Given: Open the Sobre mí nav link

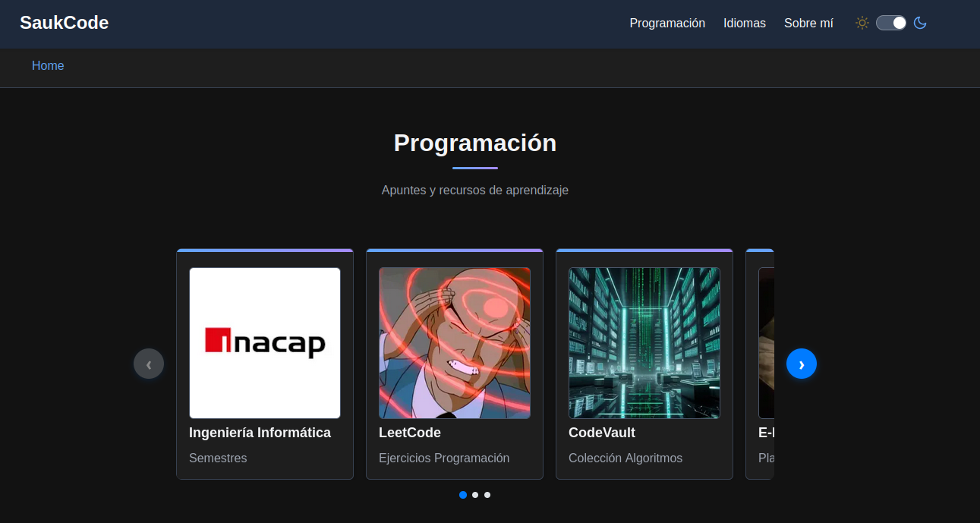Looking at the screenshot, I should coord(808,23).
